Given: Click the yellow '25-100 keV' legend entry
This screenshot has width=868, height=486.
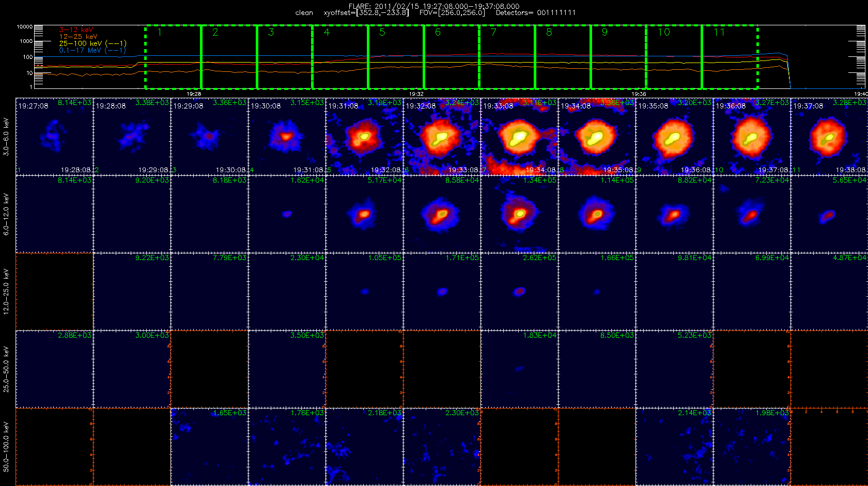Looking at the screenshot, I should tap(92, 43).
